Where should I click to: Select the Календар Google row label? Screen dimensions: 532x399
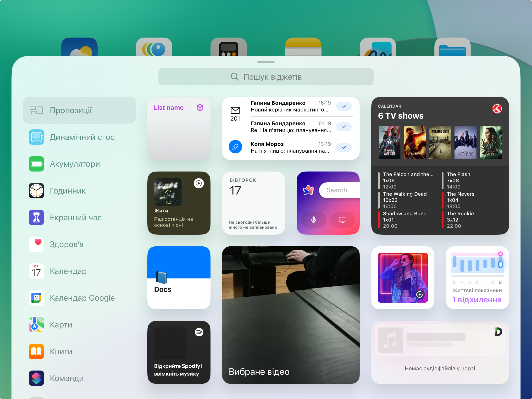pos(82,298)
